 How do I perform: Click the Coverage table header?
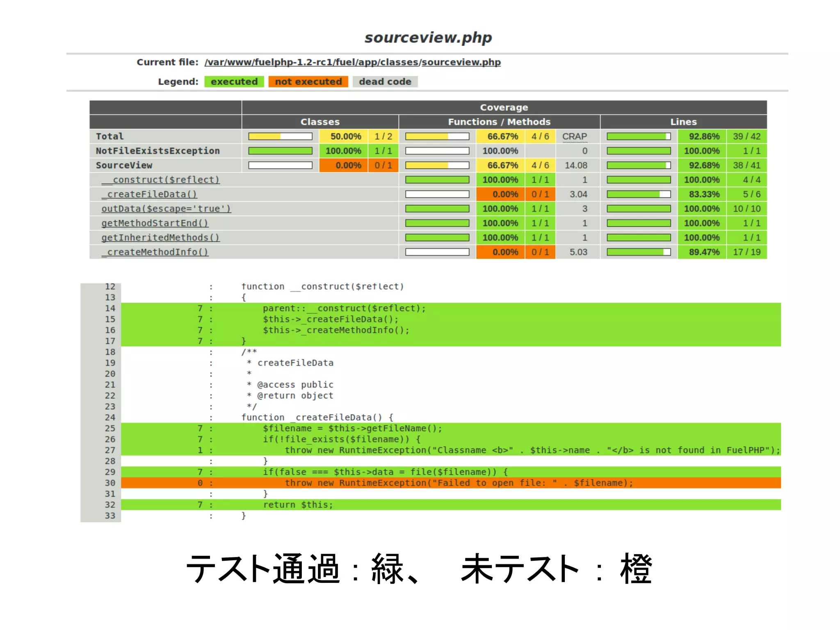point(504,107)
